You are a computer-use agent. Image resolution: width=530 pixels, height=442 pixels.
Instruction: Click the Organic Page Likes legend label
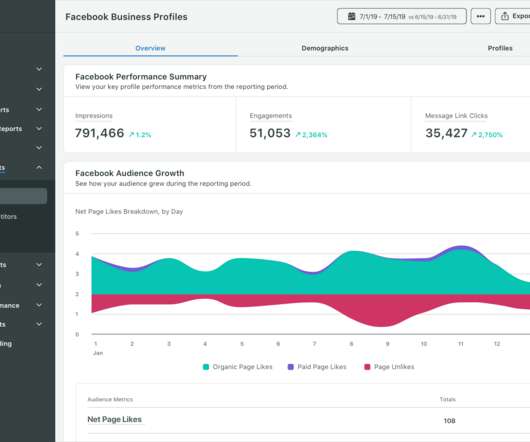pos(242,367)
